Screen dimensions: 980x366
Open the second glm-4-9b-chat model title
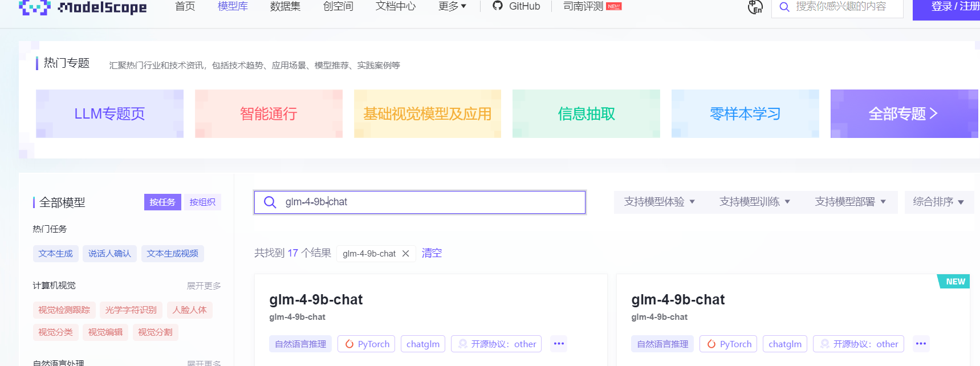click(678, 300)
